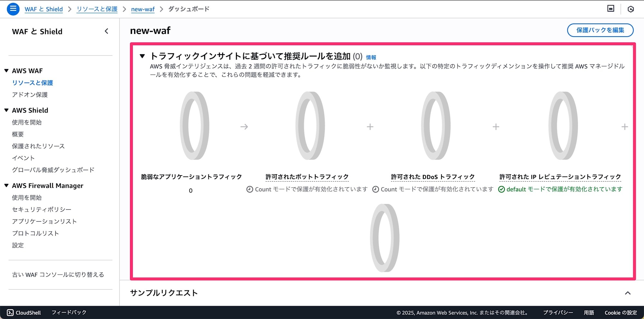Viewport: 644px width, 319px height.
Task: Click the zero ring above 許可されたボットトラフィック
Action: coord(310,126)
